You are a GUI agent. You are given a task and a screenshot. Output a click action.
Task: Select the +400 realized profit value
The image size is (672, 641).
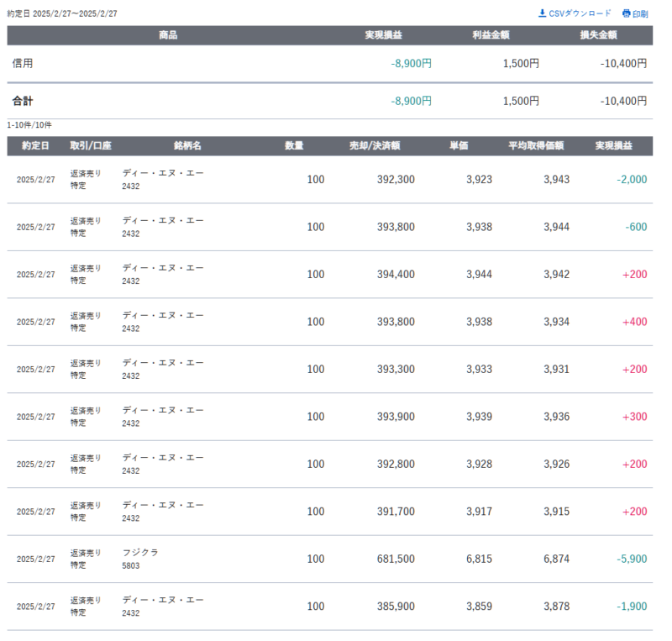click(634, 322)
